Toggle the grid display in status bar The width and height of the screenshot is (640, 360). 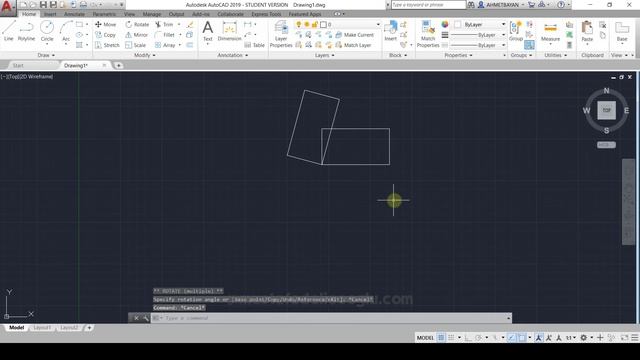click(441, 338)
